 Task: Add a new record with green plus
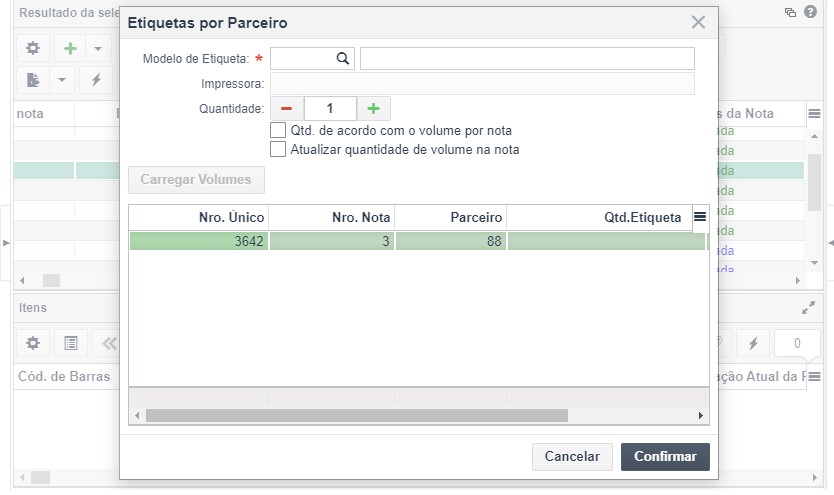tap(70, 48)
